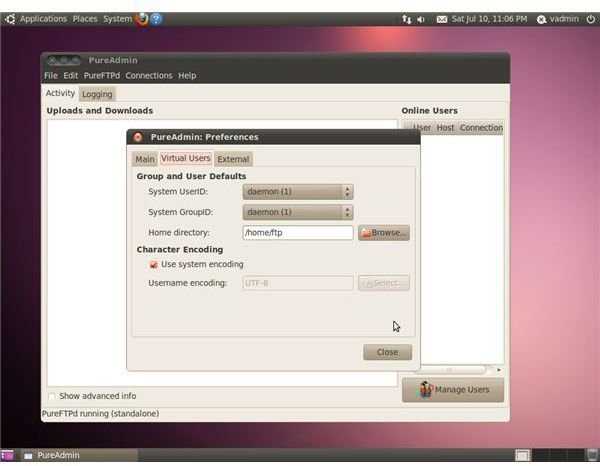600x466 pixels.
Task: Open the trash icon in bottom panel
Action: point(592,455)
